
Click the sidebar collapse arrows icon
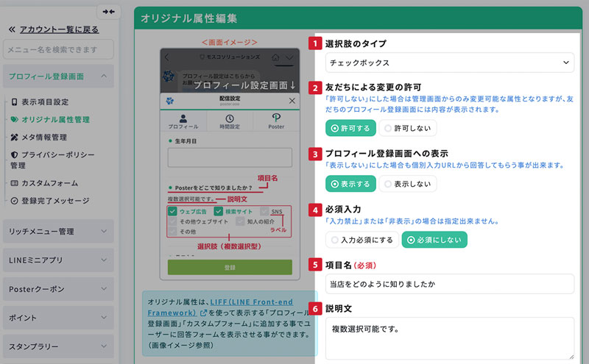[x=109, y=11]
